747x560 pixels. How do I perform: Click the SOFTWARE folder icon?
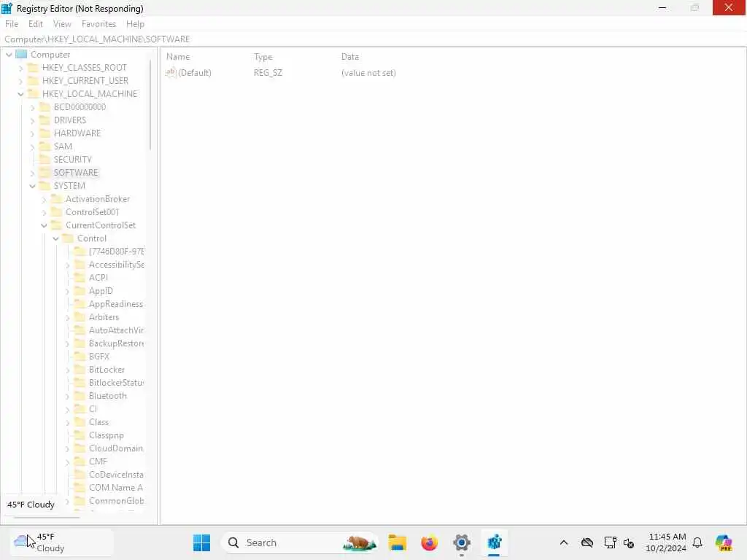[44, 172]
